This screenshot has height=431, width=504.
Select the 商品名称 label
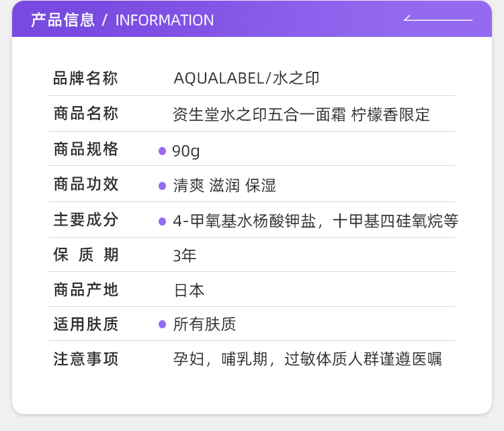86,113
